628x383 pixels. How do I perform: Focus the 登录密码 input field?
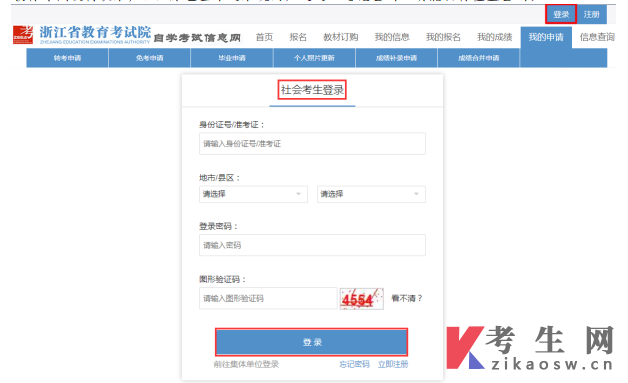click(312, 245)
